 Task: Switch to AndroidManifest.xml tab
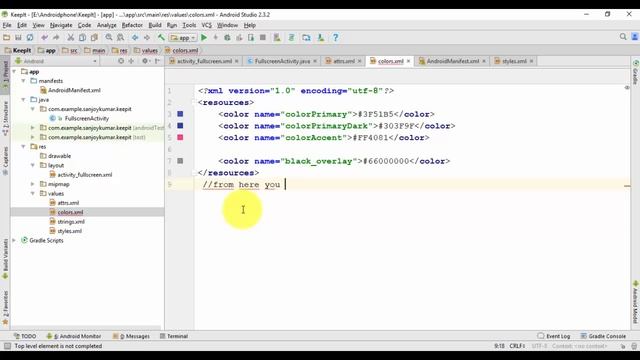[x=452, y=61]
